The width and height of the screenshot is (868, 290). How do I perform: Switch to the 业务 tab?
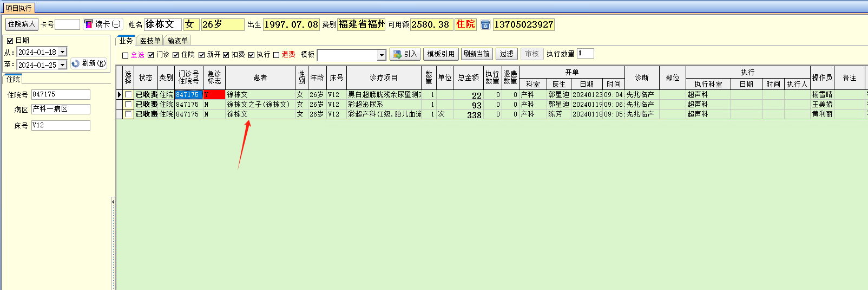click(126, 41)
